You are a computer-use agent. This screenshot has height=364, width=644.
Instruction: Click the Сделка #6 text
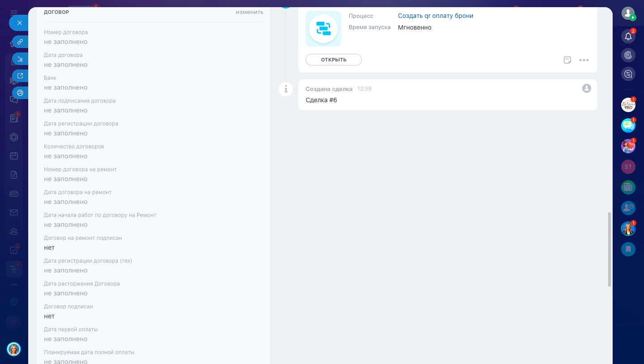coord(322,100)
